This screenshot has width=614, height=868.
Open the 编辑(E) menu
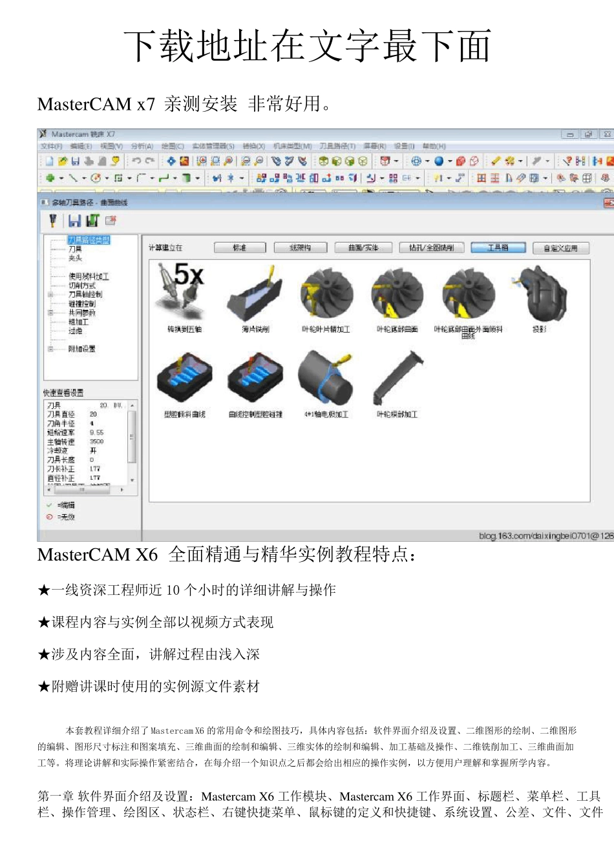[81, 147]
